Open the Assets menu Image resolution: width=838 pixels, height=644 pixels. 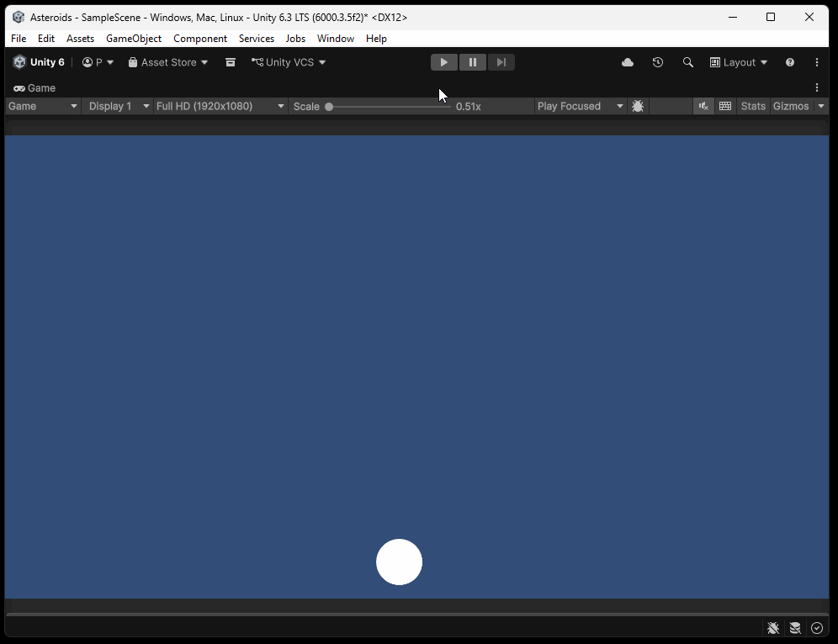[x=80, y=39]
